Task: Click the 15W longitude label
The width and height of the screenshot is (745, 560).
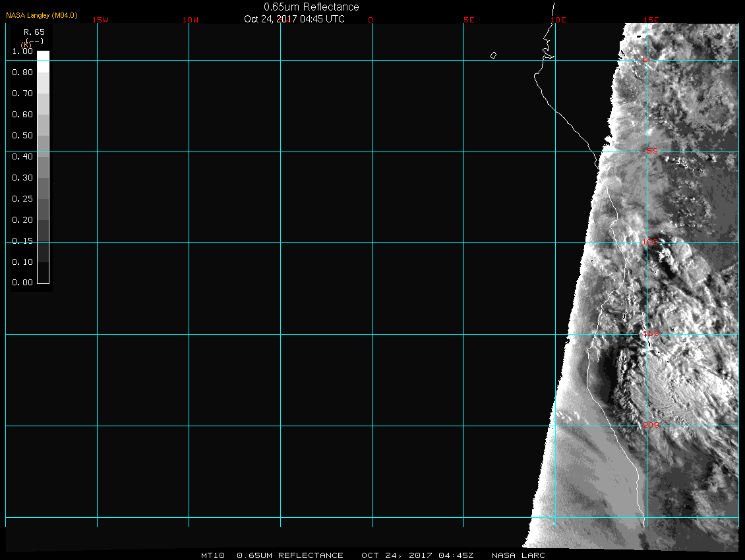Action: [100, 20]
